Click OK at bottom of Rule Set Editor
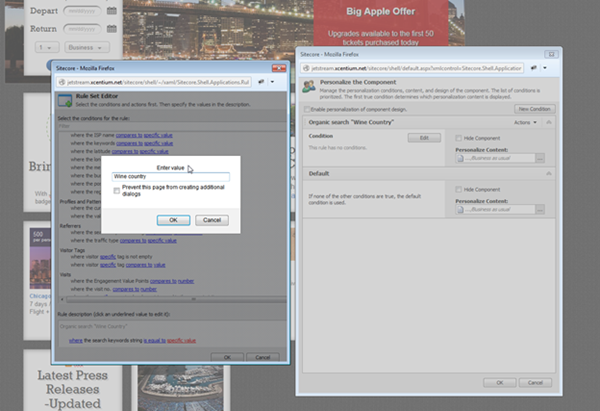The image size is (600, 411). click(227, 357)
